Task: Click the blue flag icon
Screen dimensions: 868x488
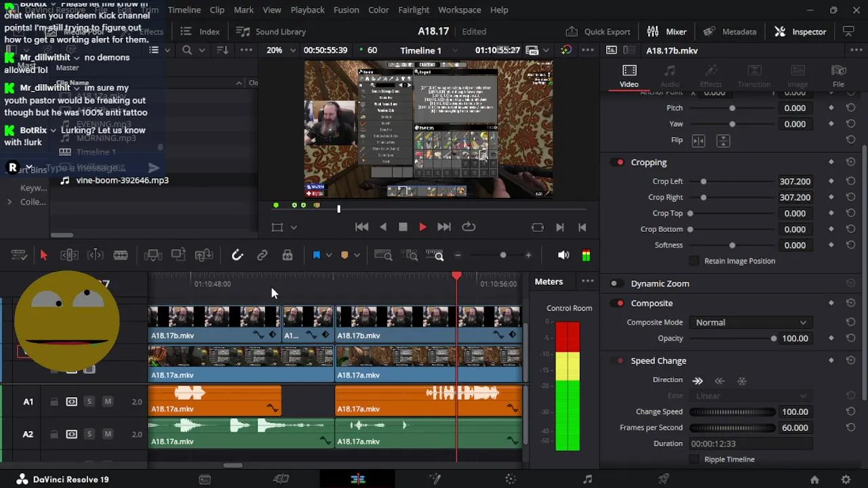Action: point(316,256)
